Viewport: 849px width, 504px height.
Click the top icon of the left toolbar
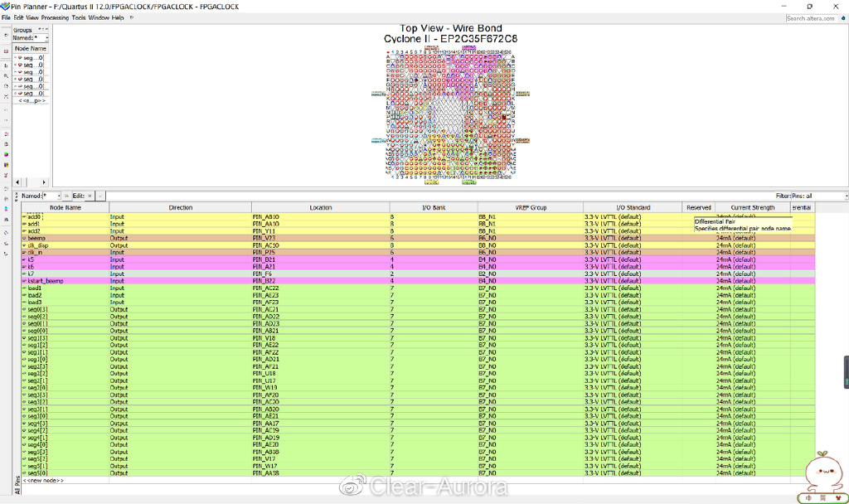tap(6, 35)
